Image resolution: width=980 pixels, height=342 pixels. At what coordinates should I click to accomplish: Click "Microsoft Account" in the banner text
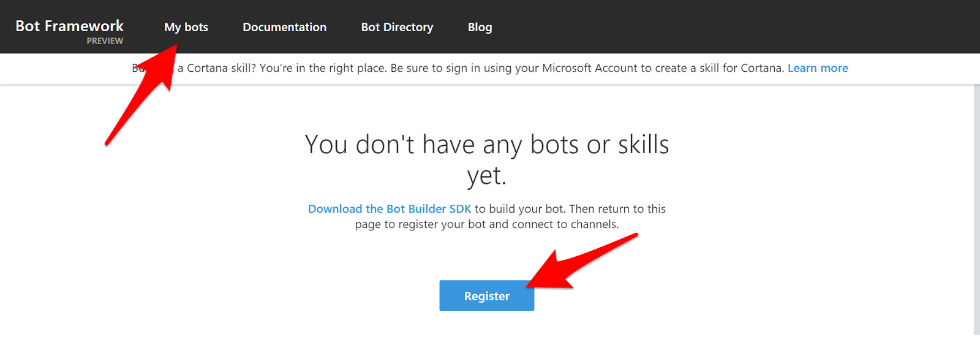589,68
